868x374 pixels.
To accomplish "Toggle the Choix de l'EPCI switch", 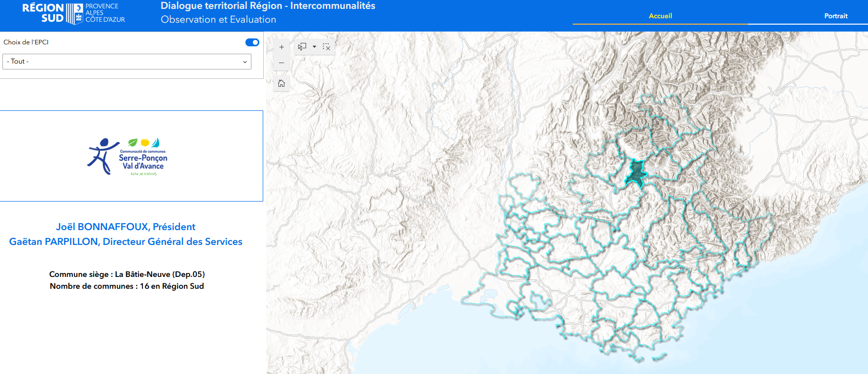I will [252, 42].
